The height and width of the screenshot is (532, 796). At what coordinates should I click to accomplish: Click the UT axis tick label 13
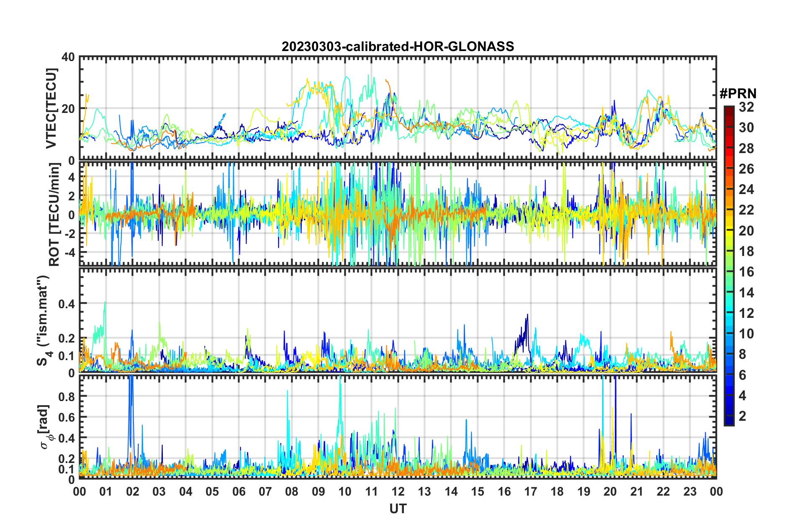coord(424,491)
